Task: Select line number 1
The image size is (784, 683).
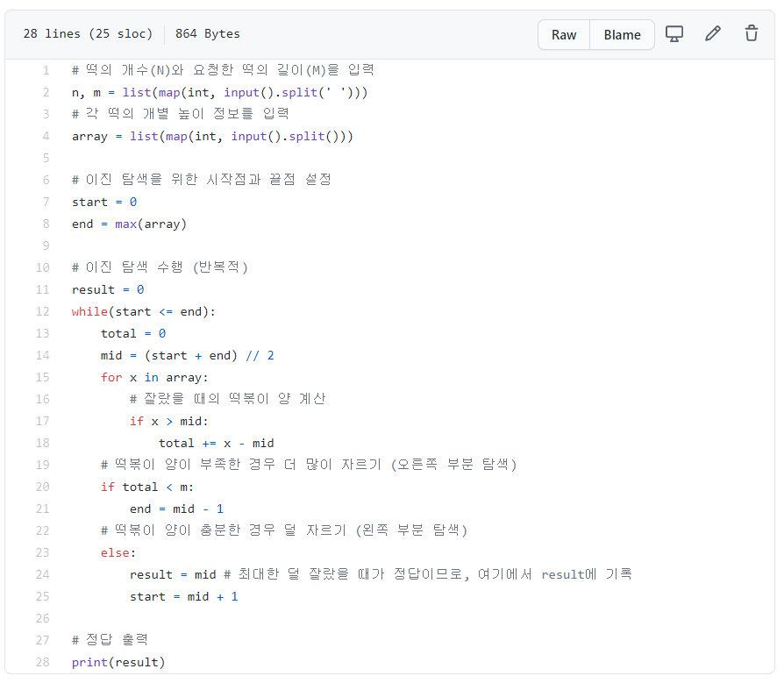Action: 46,70
